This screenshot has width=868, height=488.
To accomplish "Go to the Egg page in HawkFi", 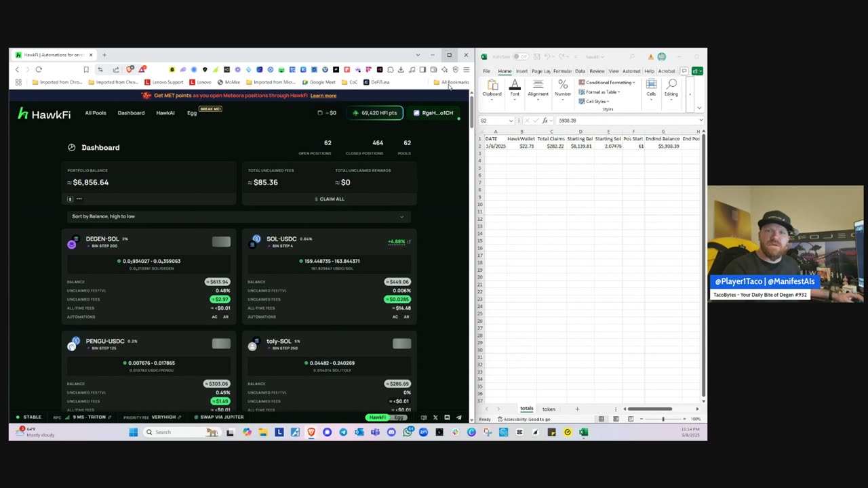I will (x=192, y=113).
